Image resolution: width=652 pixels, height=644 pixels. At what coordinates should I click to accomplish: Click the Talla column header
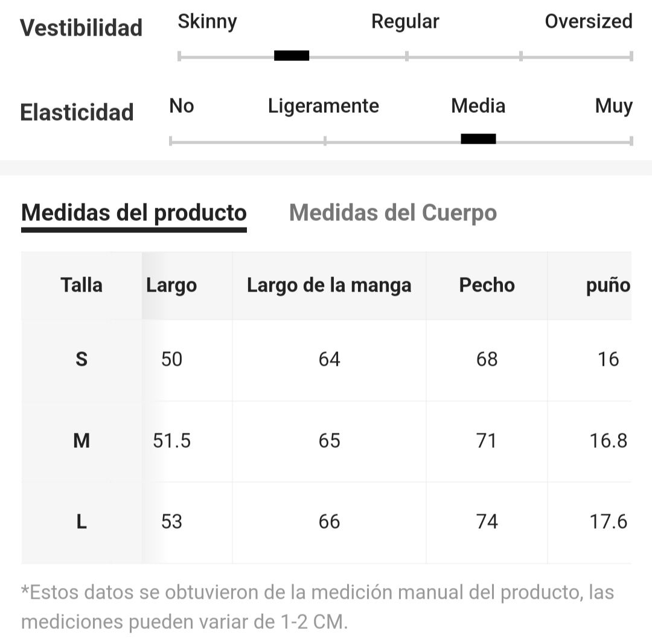click(81, 285)
